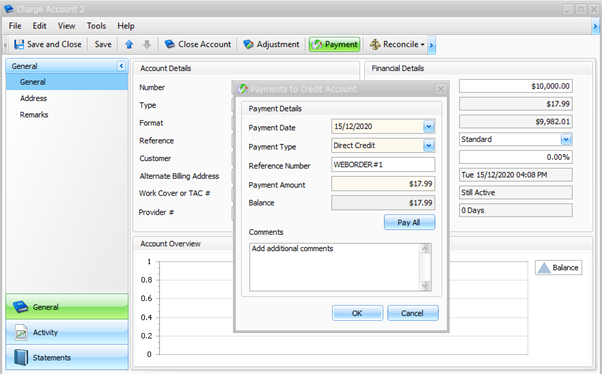Click the Tue 15/12/2020 04:08 PM field

click(516, 175)
